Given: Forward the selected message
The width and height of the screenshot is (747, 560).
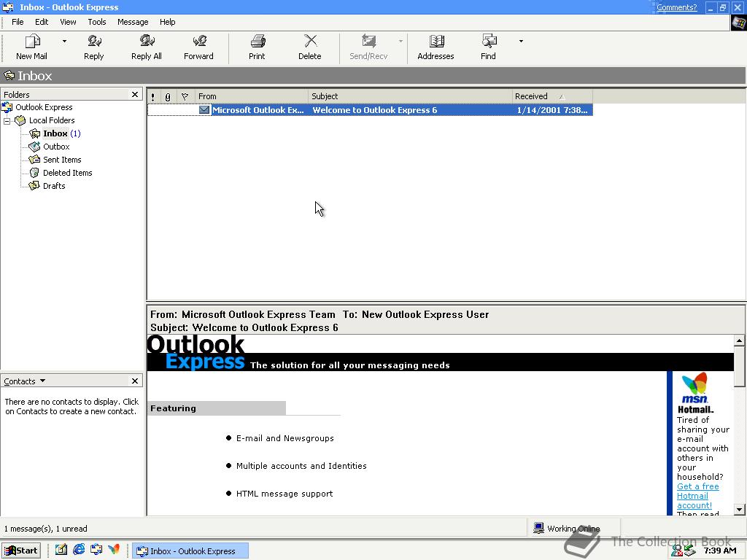Looking at the screenshot, I should click(x=198, y=47).
